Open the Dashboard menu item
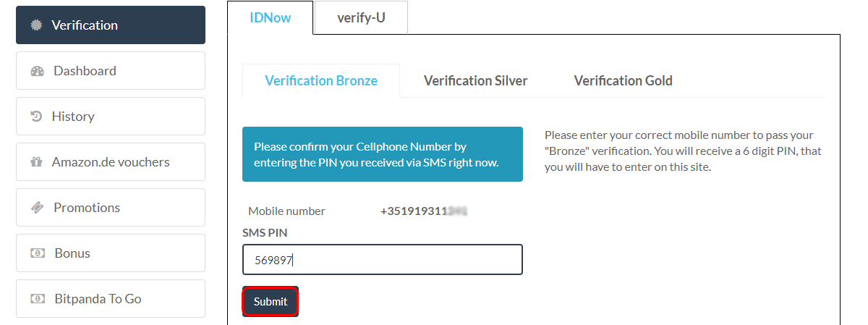 pos(111,71)
